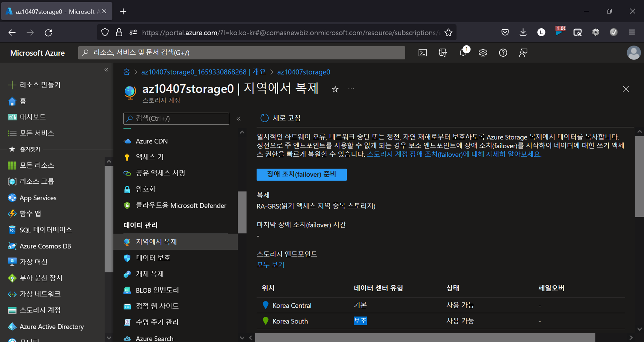Open az10407storage0_1659330868268 개요 breadcrumb
Screen dimensions: 644x342
coord(204,72)
